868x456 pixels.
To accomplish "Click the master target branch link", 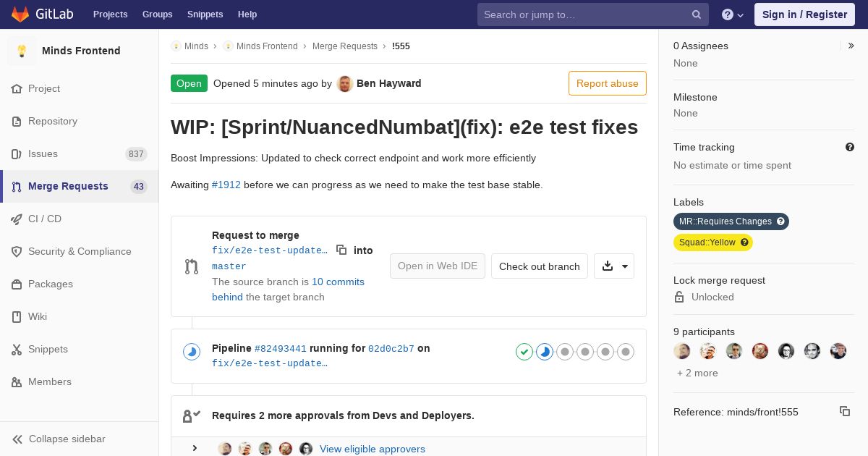I will [229, 266].
